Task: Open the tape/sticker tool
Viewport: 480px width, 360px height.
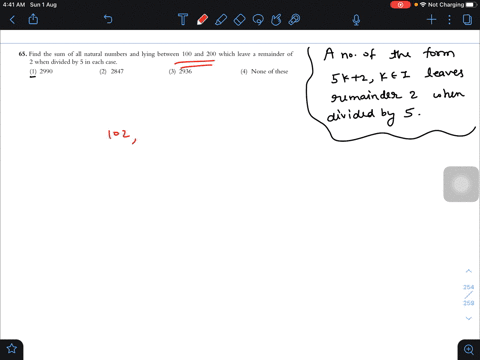Action: click(x=294, y=19)
